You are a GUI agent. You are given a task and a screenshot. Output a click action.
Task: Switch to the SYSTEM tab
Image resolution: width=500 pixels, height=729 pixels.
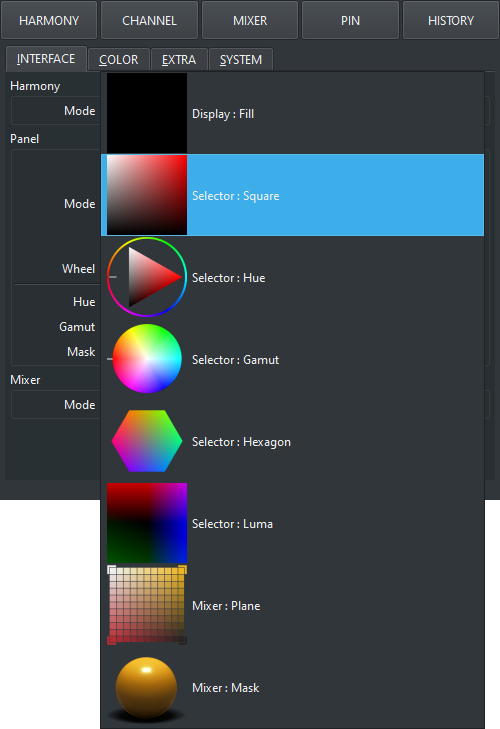tap(241, 60)
